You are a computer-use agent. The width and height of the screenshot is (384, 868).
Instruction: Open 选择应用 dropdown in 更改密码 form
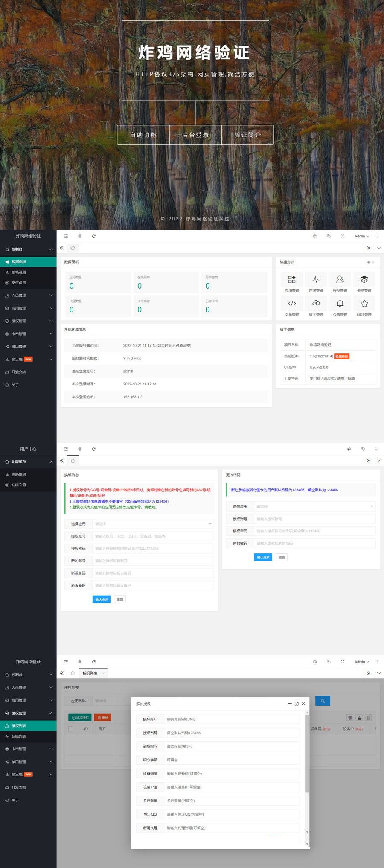pos(314,506)
